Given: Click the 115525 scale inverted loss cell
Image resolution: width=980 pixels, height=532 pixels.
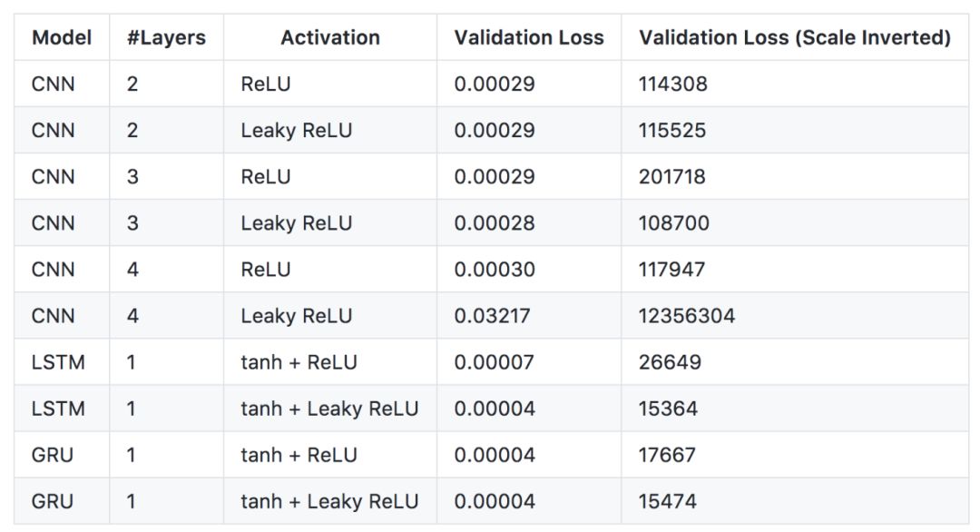Looking at the screenshot, I should pos(671,130).
